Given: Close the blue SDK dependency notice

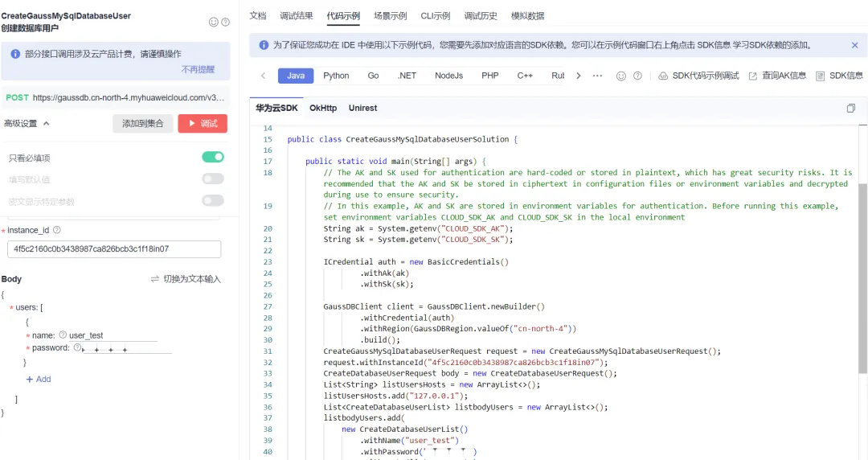Looking at the screenshot, I should pyautogui.click(x=854, y=46).
